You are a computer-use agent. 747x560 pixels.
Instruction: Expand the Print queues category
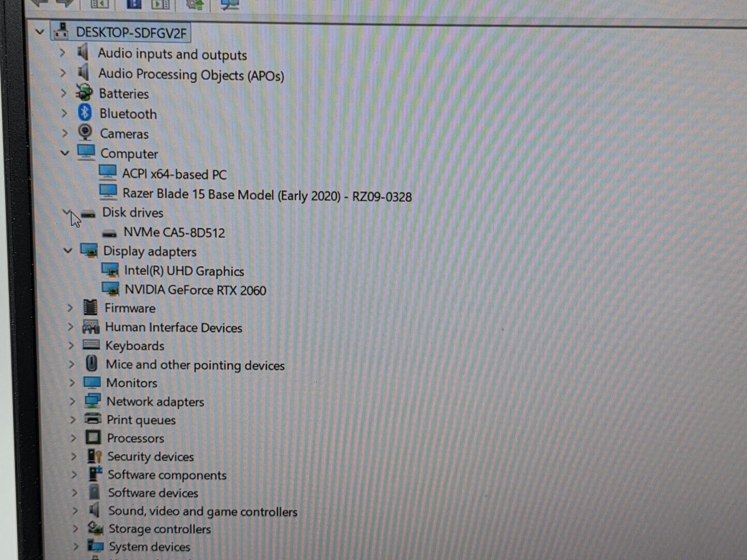(73, 419)
